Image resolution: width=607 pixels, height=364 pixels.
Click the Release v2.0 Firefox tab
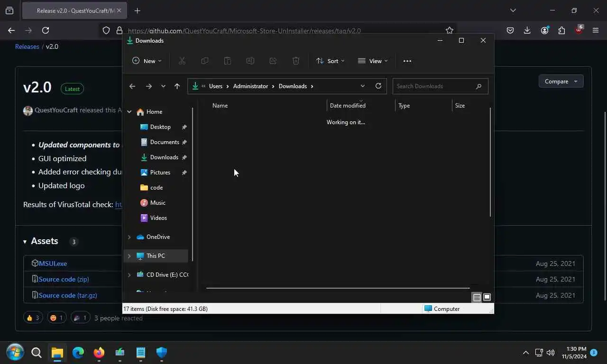[x=75, y=10]
